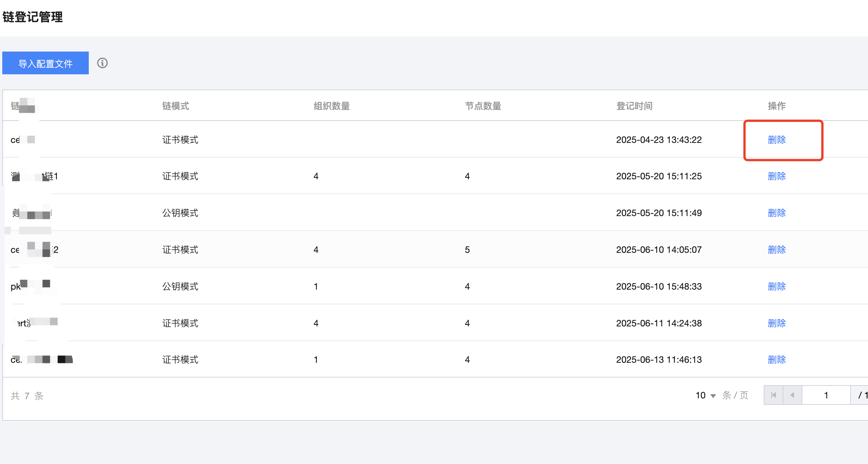
Task: Click 删除 for row dated 2025-06-10 15:48:33
Action: 777,287
